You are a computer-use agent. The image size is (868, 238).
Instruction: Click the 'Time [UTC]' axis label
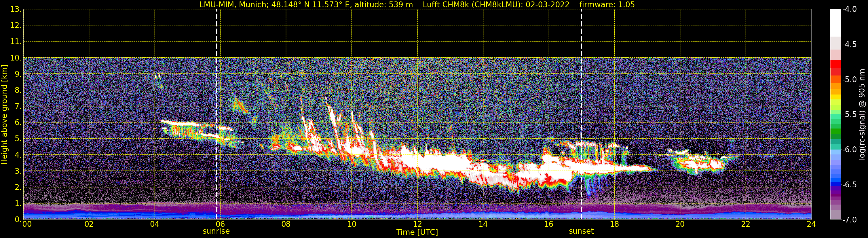417,232
